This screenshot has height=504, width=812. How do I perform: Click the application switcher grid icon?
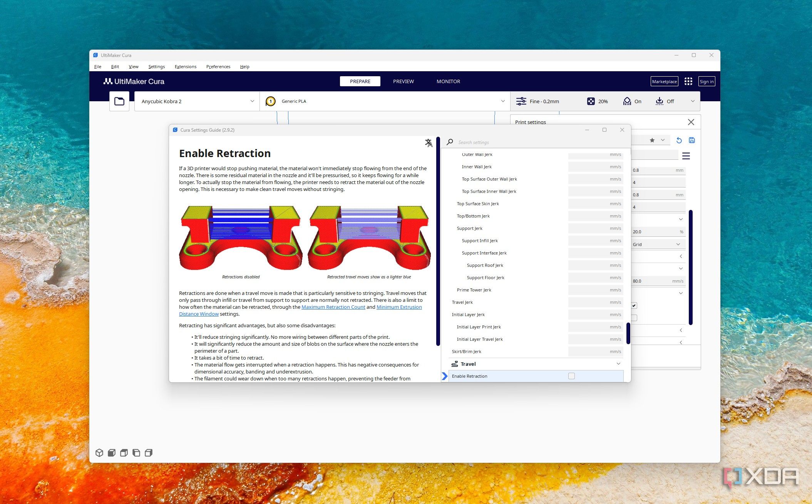click(688, 81)
